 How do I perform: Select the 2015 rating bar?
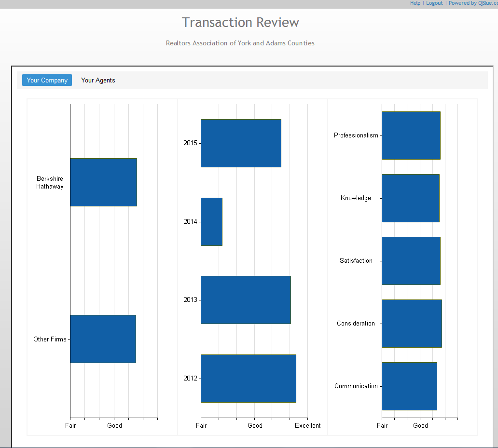click(x=241, y=143)
